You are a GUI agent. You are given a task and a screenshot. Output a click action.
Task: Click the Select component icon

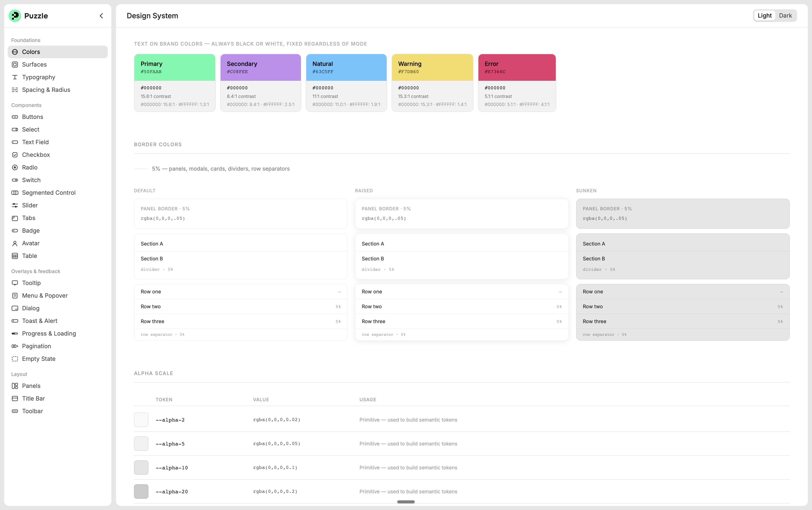tap(15, 130)
